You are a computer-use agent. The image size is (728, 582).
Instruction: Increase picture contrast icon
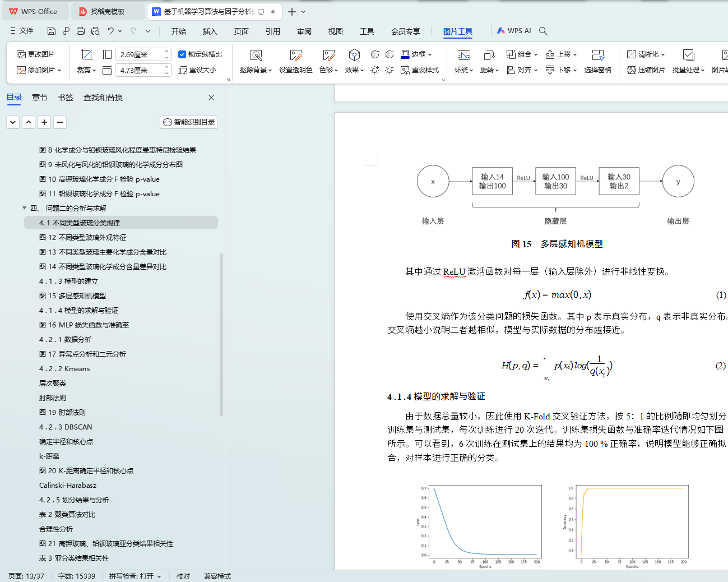[x=375, y=54]
